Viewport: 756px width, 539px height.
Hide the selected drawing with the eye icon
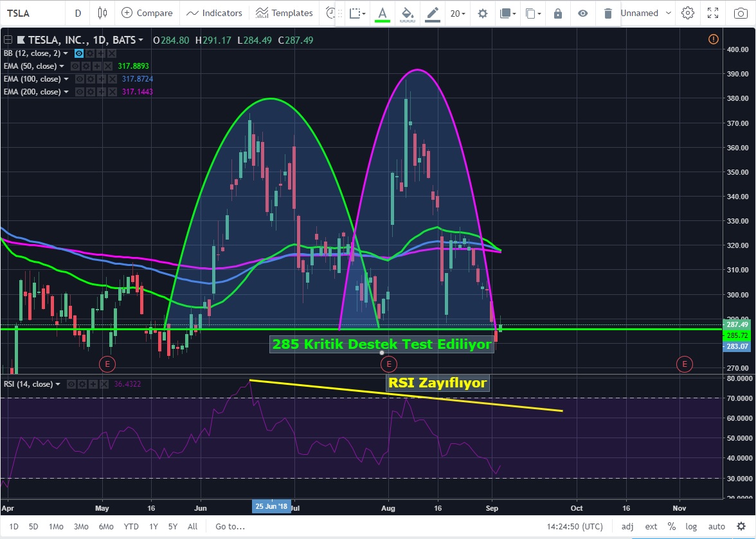(x=583, y=13)
